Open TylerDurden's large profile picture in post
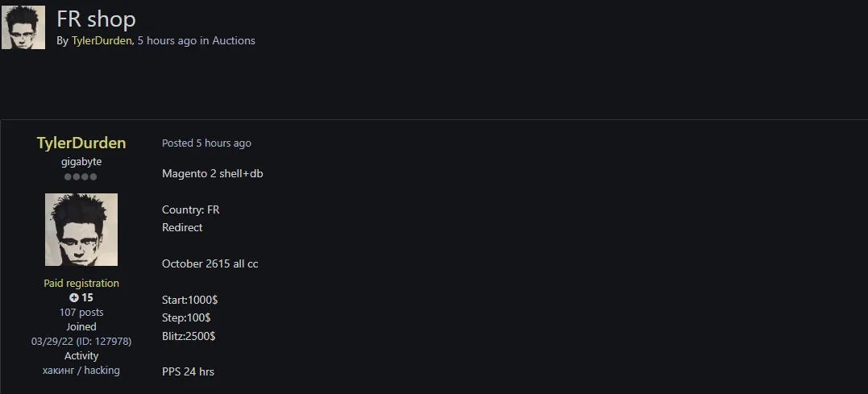The width and height of the screenshot is (868, 394). pos(81,230)
